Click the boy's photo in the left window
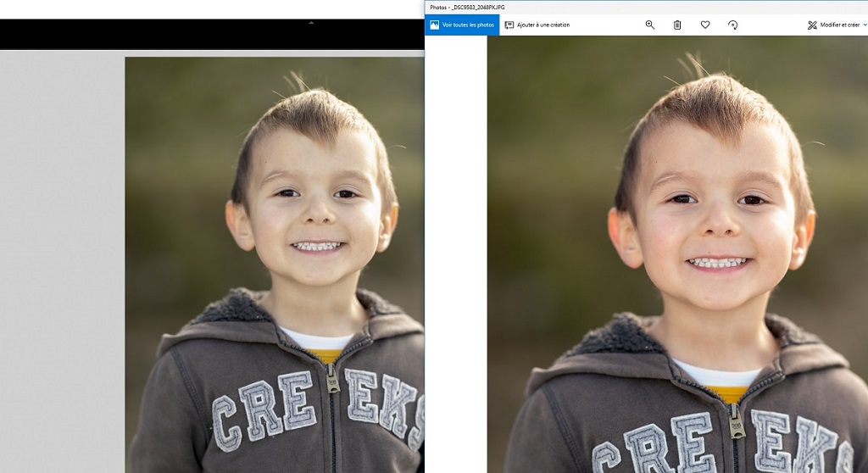 point(275,264)
